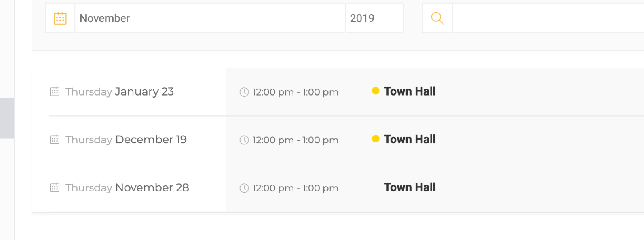Select the Thursday January 23 date label

(x=120, y=92)
